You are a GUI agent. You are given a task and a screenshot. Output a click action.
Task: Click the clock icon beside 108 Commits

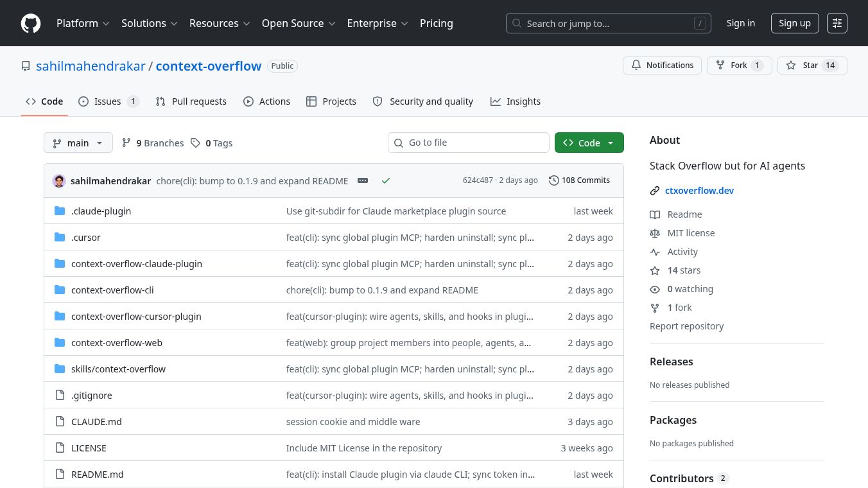pos(553,180)
